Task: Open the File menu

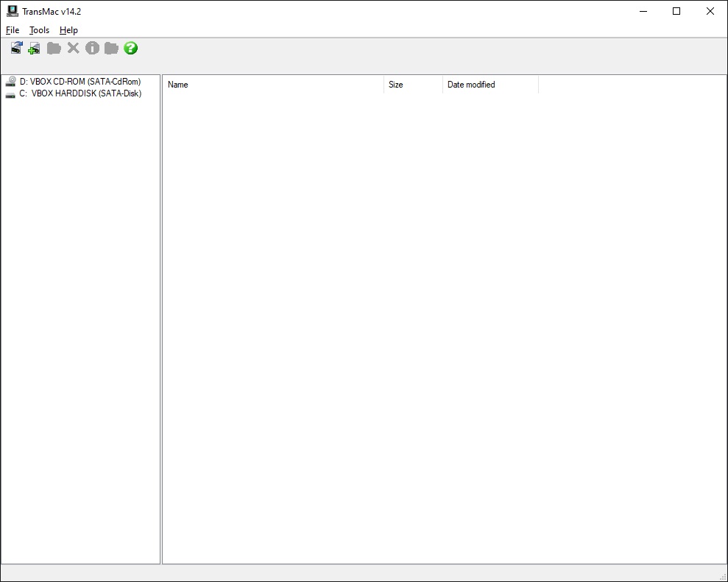Action: pos(13,30)
